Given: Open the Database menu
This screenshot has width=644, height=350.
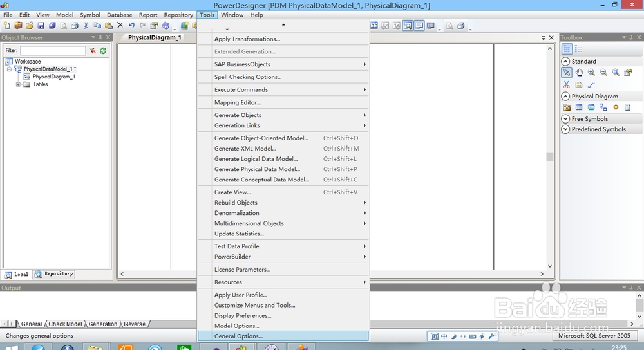Looking at the screenshot, I should click(x=120, y=15).
